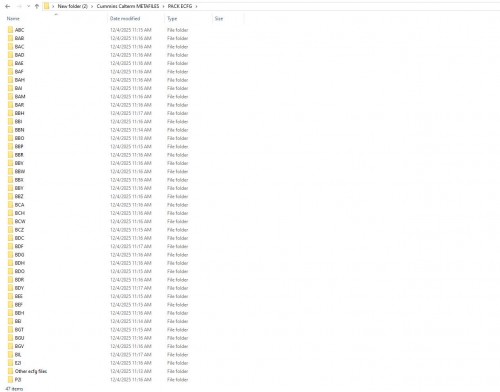Viewport: 500px width, 392px height.
Task: Select the BCZ folder icon
Action: (x=11, y=230)
